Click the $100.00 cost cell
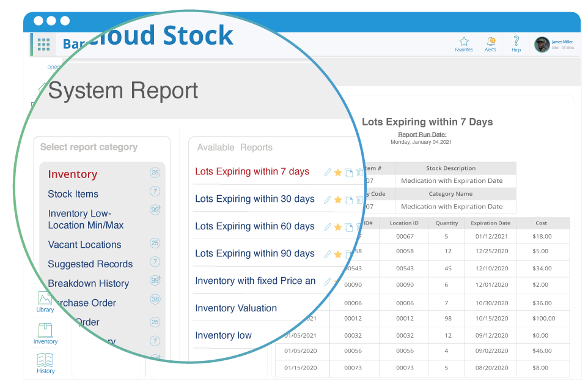This screenshot has height=386, width=588. click(x=544, y=319)
